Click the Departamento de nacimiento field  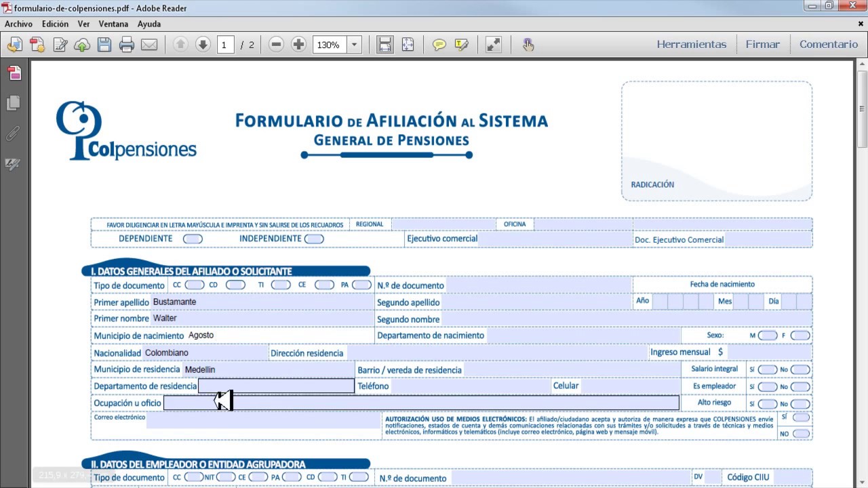point(583,335)
